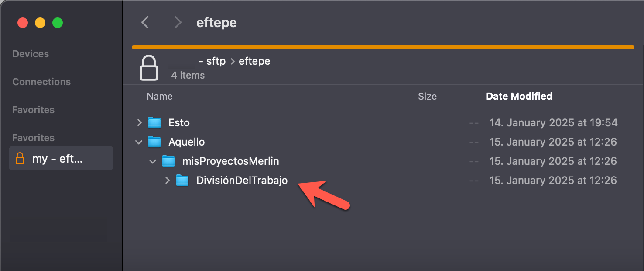Expand the Esto folder

(x=140, y=123)
